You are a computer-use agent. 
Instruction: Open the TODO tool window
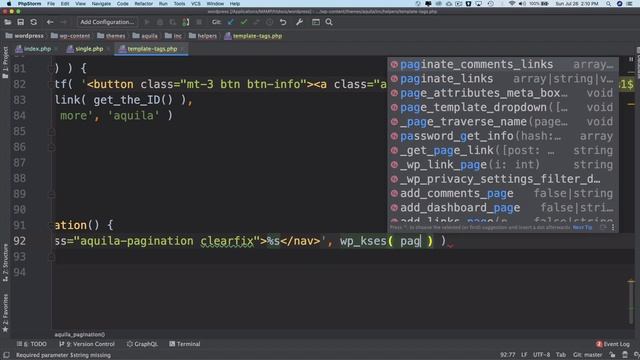coord(32,344)
